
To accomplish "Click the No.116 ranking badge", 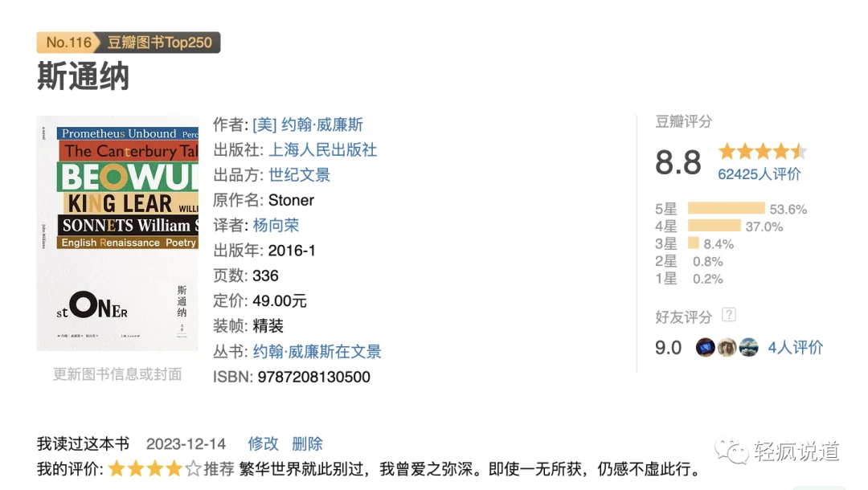I will 68,43.
